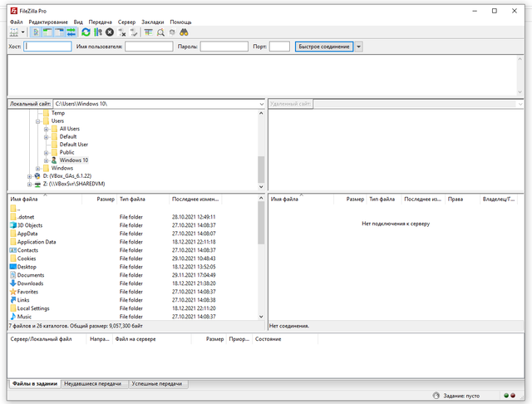The width and height of the screenshot is (532, 404).
Task: Expand the Windows 10 user node
Action: [x=47, y=160]
